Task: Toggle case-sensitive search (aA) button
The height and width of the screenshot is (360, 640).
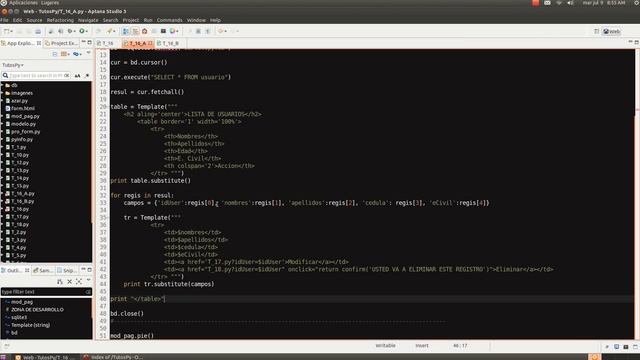Action: (77, 76)
